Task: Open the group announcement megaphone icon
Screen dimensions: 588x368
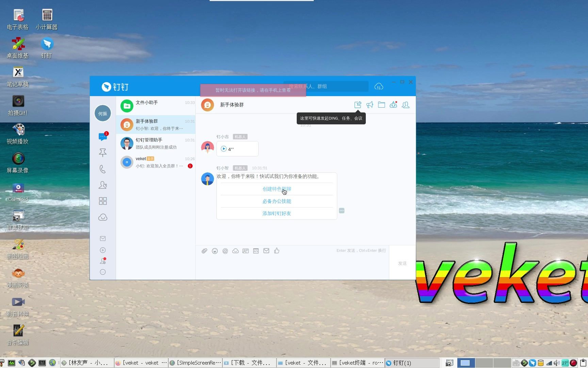Action: pyautogui.click(x=370, y=105)
